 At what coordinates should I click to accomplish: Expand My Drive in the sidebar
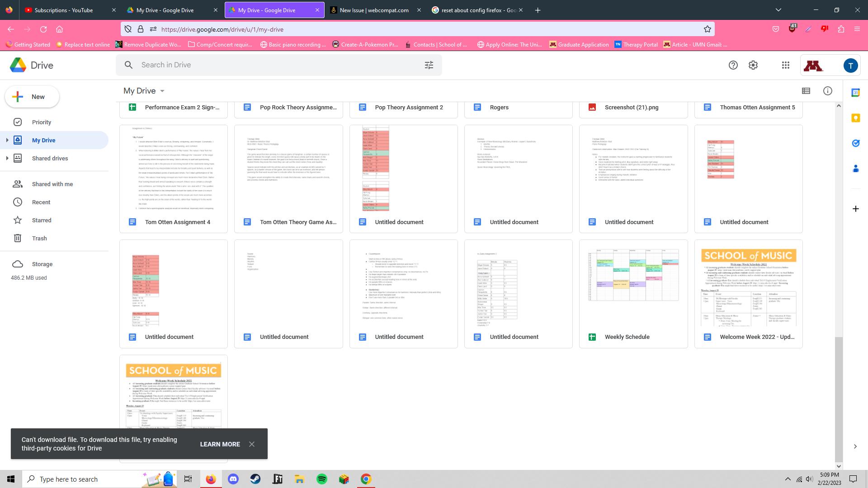(7, 140)
